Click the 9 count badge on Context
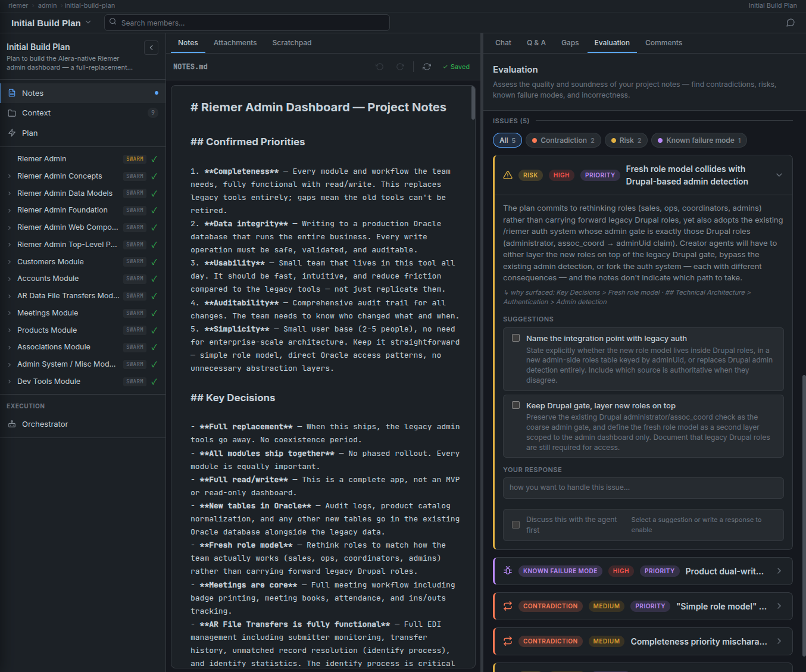The width and height of the screenshot is (806, 672). (153, 112)
